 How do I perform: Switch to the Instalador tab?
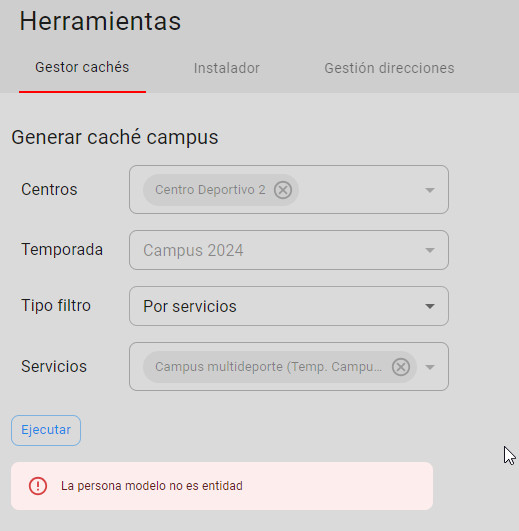(226, 68)
